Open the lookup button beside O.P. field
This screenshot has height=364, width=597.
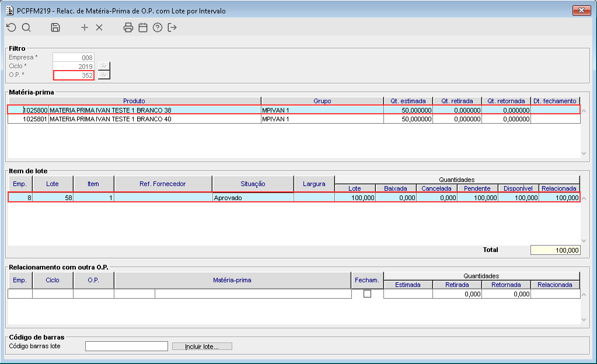[104, 75]
